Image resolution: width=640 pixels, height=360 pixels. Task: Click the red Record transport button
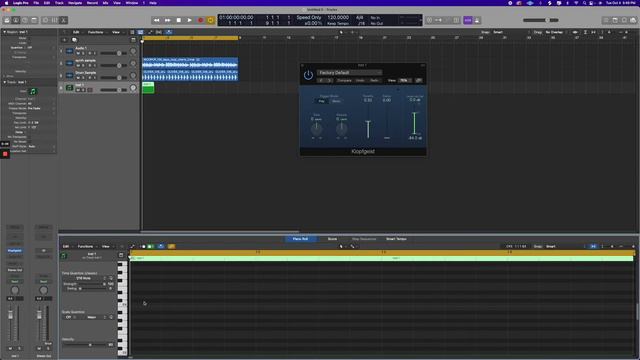click(200, 20)
